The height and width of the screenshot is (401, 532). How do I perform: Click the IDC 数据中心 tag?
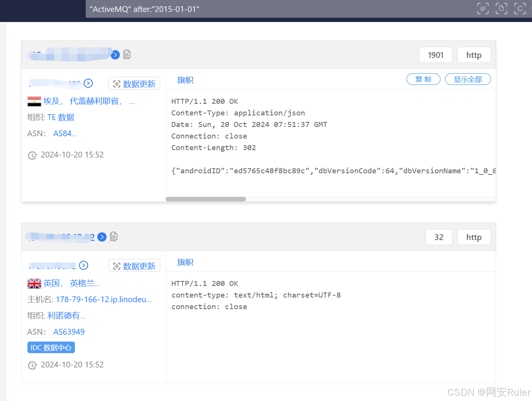[51, 348]
